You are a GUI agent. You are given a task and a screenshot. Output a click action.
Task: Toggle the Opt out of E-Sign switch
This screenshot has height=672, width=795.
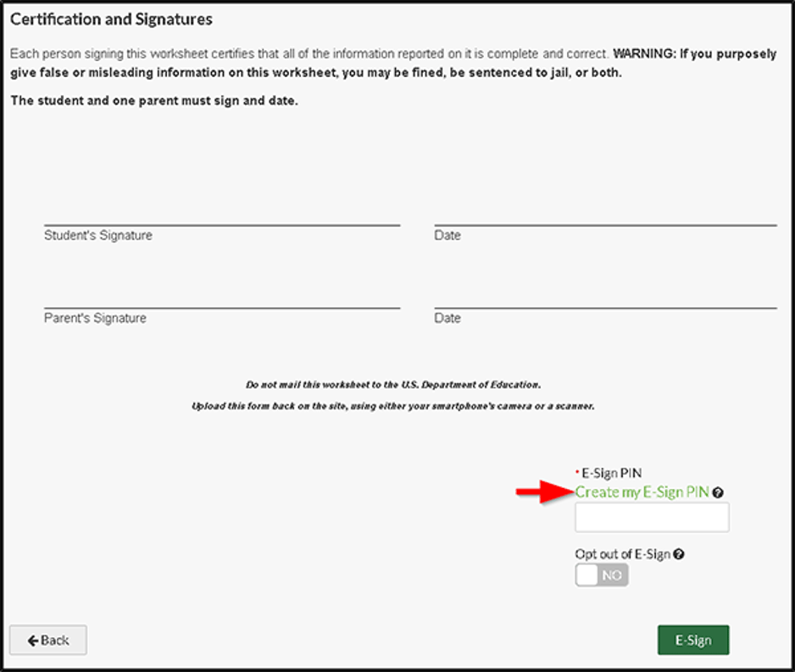602,575
